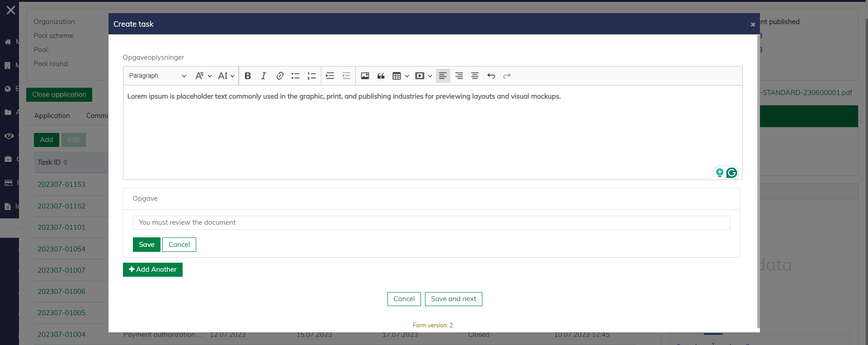Insert a block quote
Screen dimensions: 868x345
tap(381, 76)
